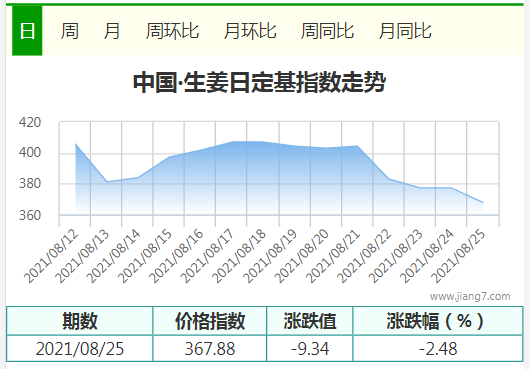Click the 2021/08/13 x-axis date label
Screen dimensions: 530x369
pos(82,256)
